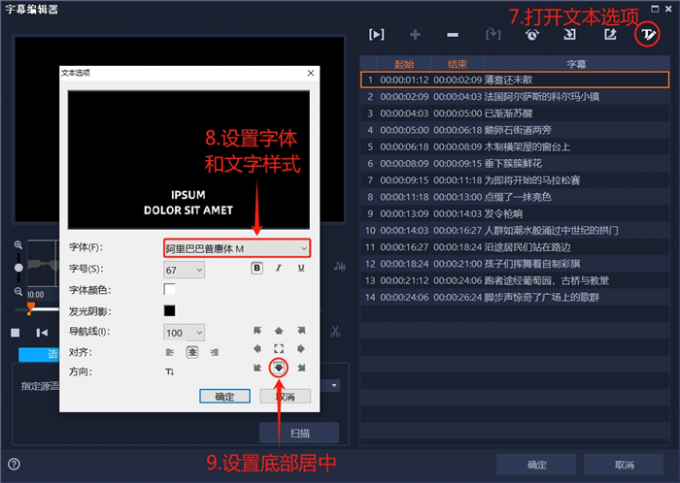This screenshot has width=680, height=483.
Task: Delete selected subtitle with minus icon
Action: [452, 35]
